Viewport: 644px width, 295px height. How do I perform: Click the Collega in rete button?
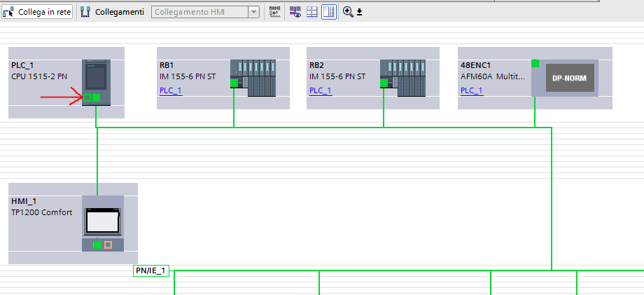click(x=37, y=12)
